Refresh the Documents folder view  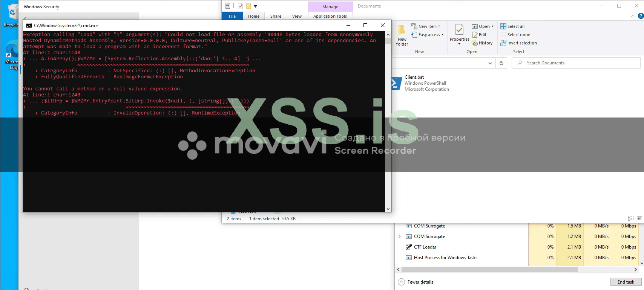pyautogui.click(x=501, y=63)
